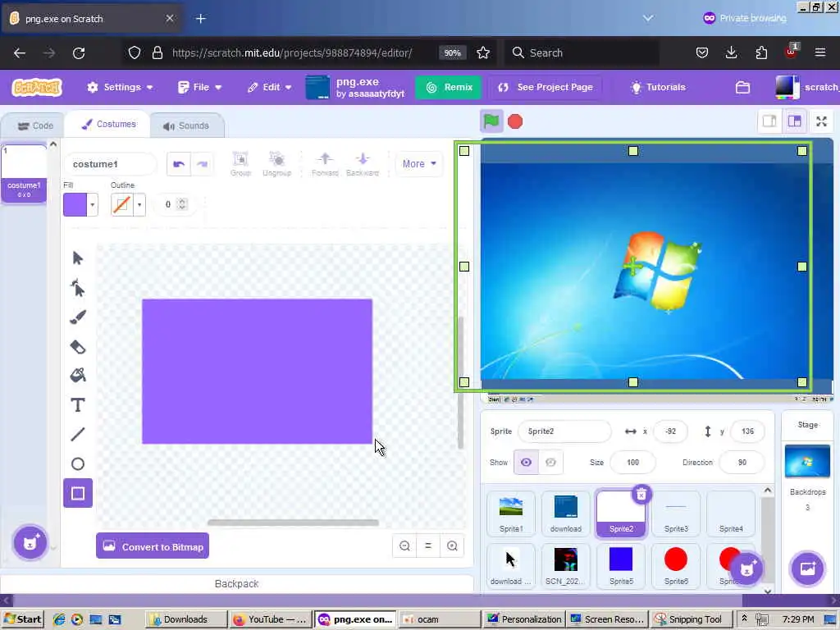
Task: Open the Settings menu
Action: [x=120, y=87]
